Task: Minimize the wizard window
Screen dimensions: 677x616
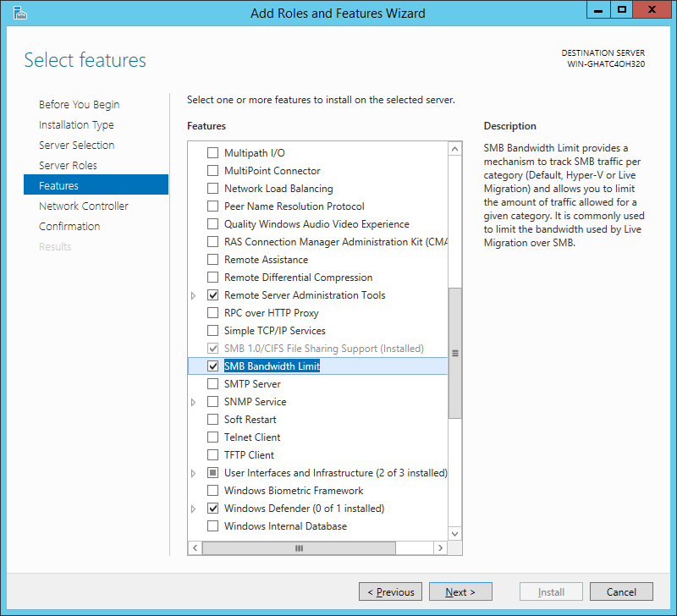Action: coord(598,10)
